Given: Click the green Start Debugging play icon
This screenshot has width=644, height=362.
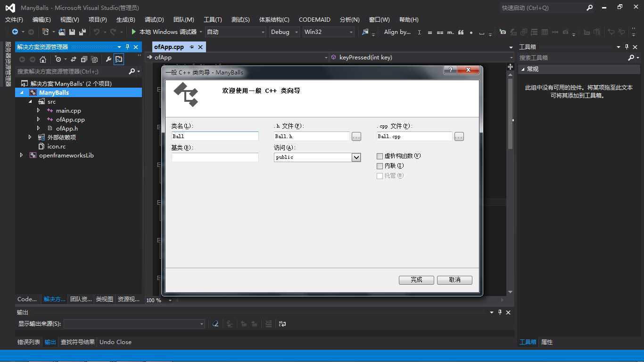Looking at the screenshot, I should tap(134, 32).
